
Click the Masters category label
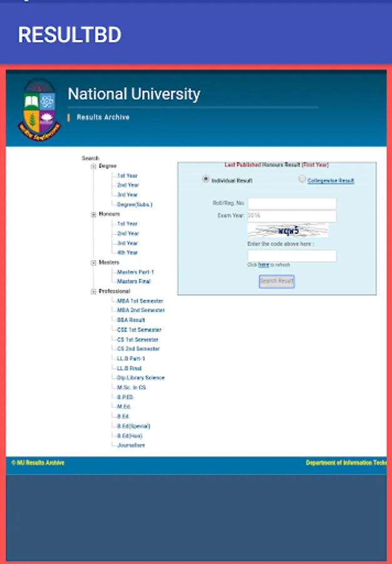coord(109,263)
